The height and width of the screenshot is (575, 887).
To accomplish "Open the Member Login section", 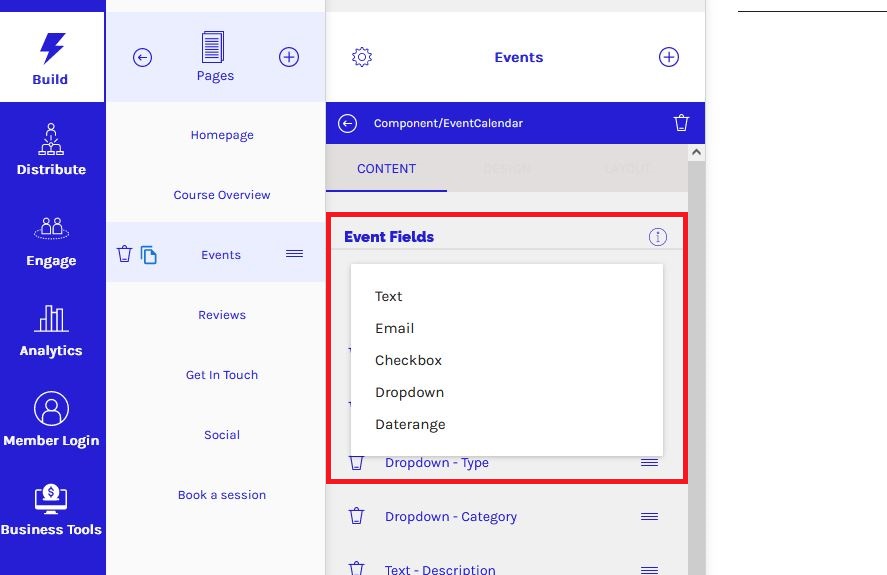I will point(51,420).
